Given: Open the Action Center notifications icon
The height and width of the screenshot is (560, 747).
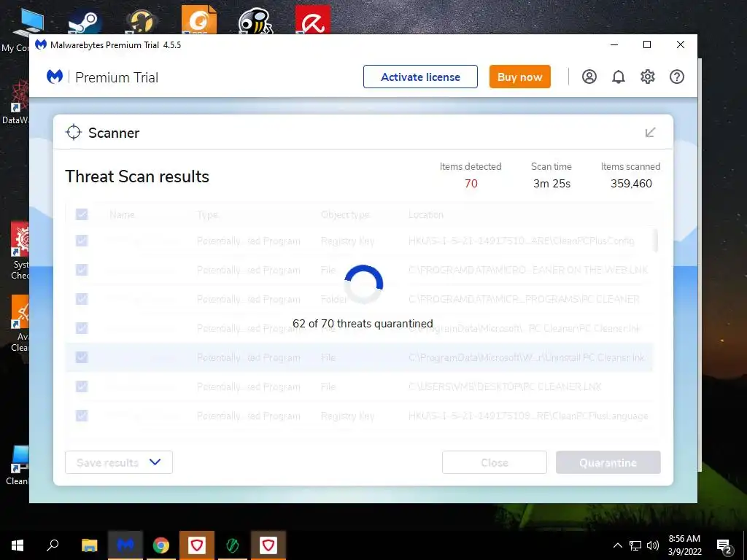Looking at the screenshot, I should 723,545.
